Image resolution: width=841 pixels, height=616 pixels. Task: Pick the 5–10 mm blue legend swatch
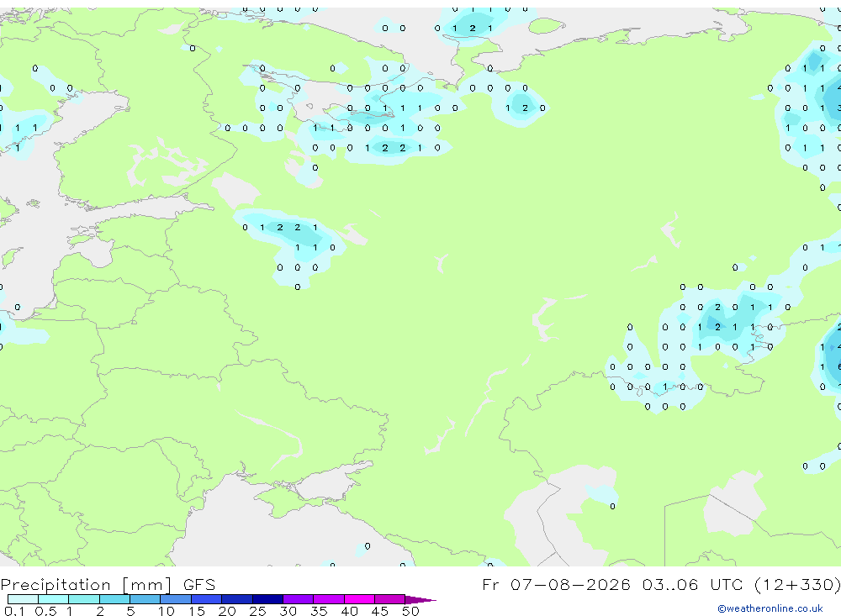(x=145, y=599)
